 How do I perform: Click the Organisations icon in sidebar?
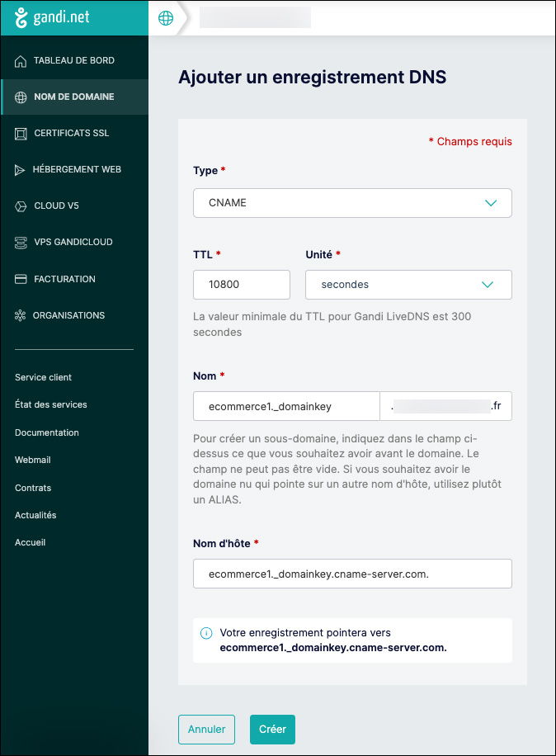(21, 315)
